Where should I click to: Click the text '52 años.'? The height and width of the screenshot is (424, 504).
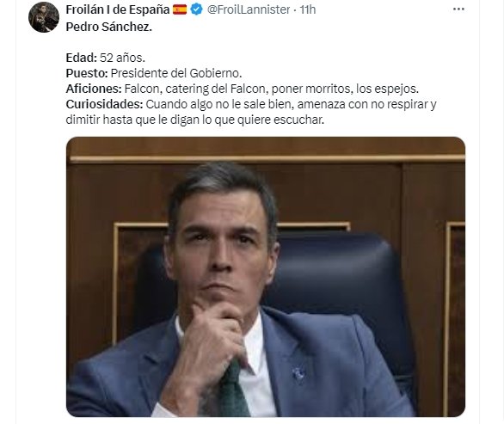click(122, 58)
